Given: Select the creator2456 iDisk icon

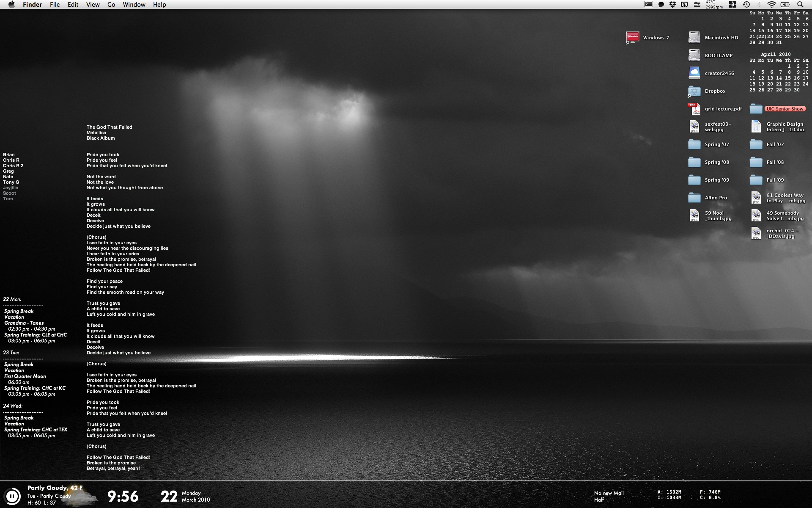Looking at the screenshot, I should [x=694, y=73].
